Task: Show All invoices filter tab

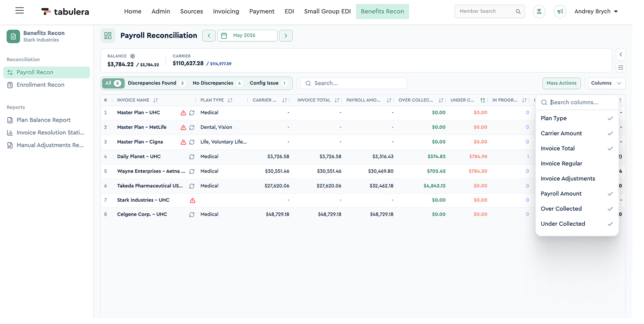Action: click(x=113, y=83)
